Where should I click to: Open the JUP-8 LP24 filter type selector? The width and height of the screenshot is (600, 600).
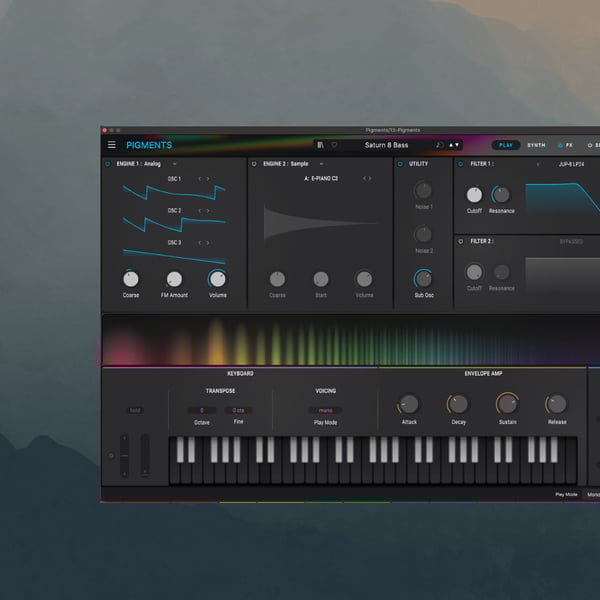(571, 164)
